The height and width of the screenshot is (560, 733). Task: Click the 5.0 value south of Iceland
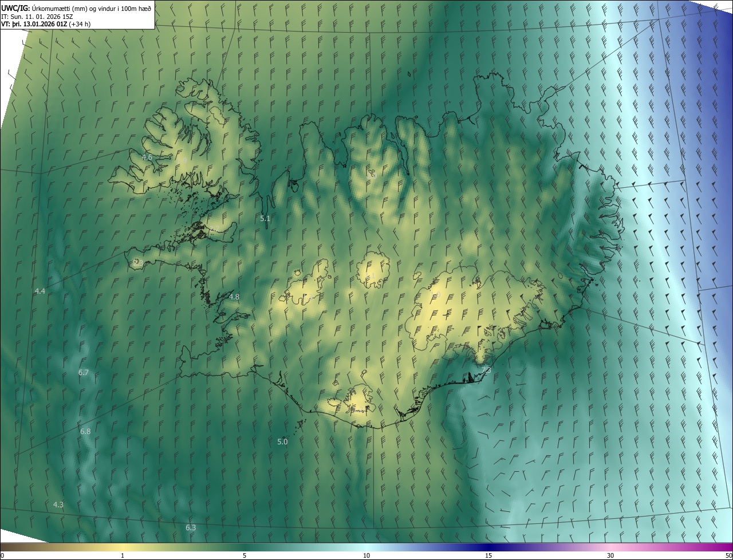pos(282,441)
